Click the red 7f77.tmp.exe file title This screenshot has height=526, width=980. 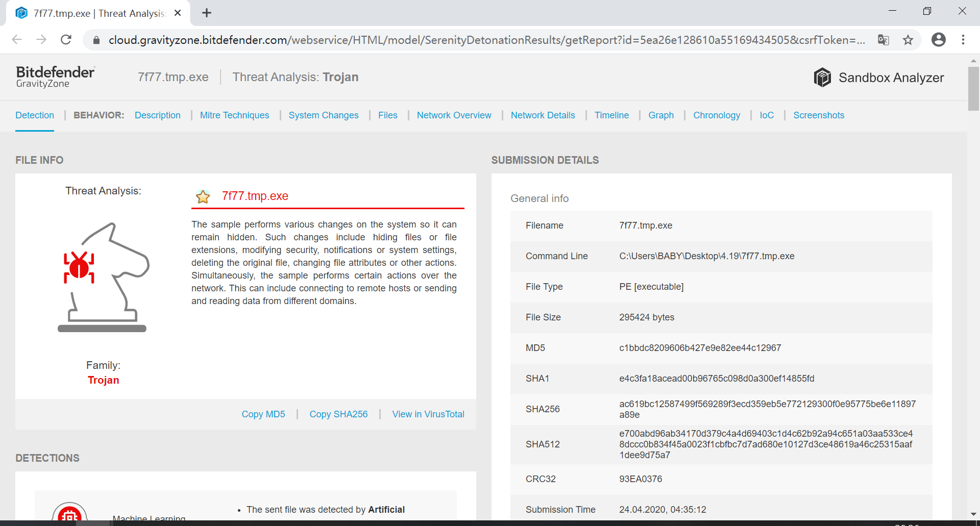(255, 196)
